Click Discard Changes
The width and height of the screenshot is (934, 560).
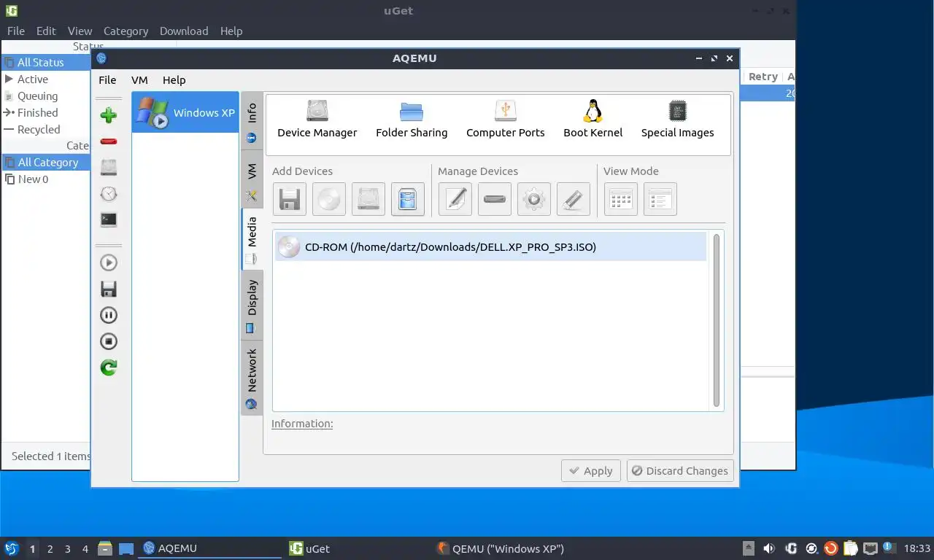click(679, 471)
